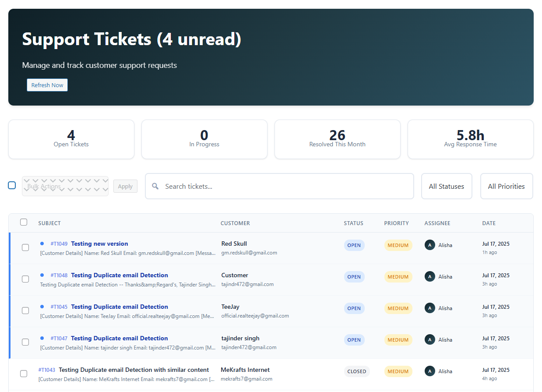The image size is (542, 392).
Task: Select the checkbox for ticket #T1048
Action: [25, 279]
